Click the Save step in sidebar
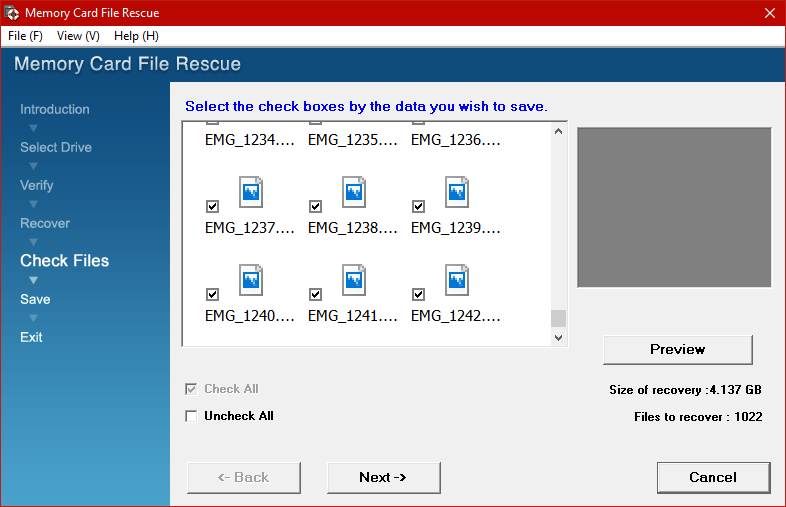This screenshot has width=786, height=507. [x=35, y=299]
